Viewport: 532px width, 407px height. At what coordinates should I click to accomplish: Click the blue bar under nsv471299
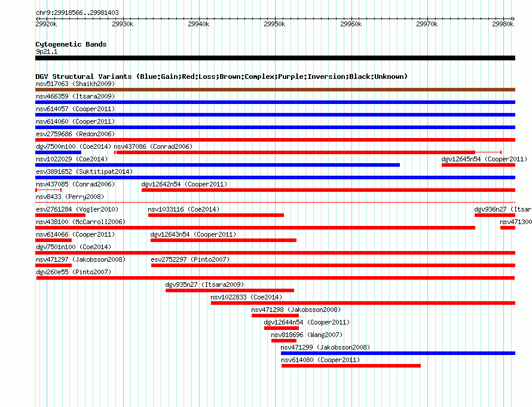[398, 353]
